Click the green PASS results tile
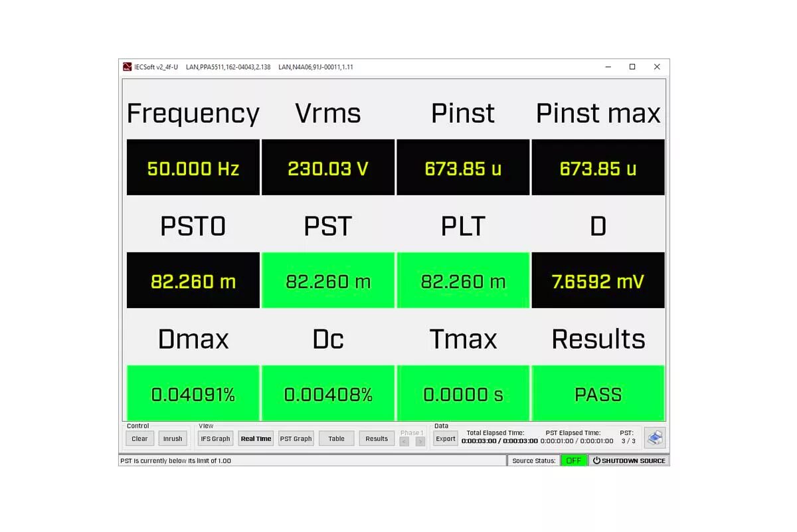 (x=597, y=393)
